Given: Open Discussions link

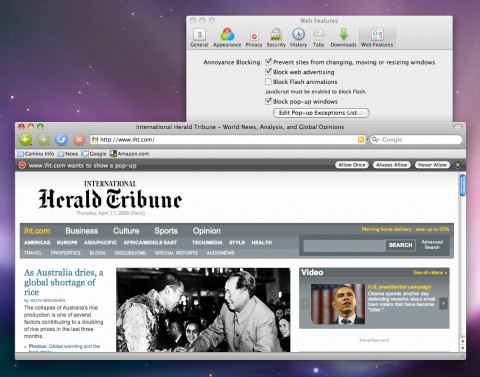Looking at the screenshot, I should coord(130,253).
